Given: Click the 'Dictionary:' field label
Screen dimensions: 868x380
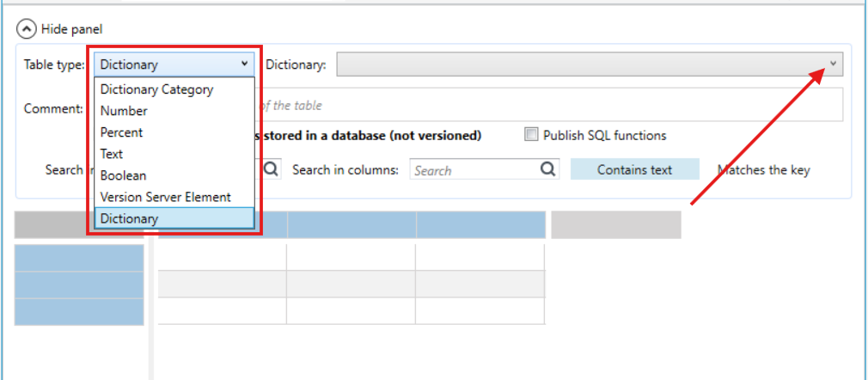Looking at the screenshot, I should click(296, 64).
